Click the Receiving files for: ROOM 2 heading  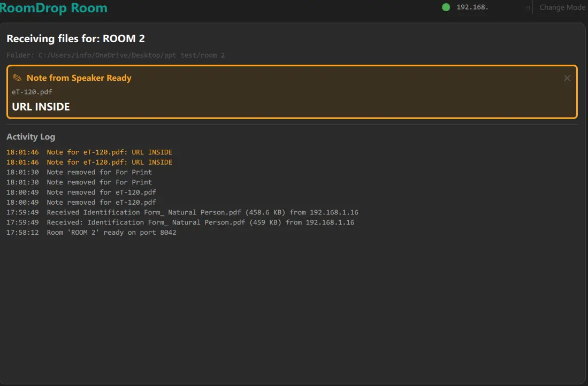coord(75,38)
